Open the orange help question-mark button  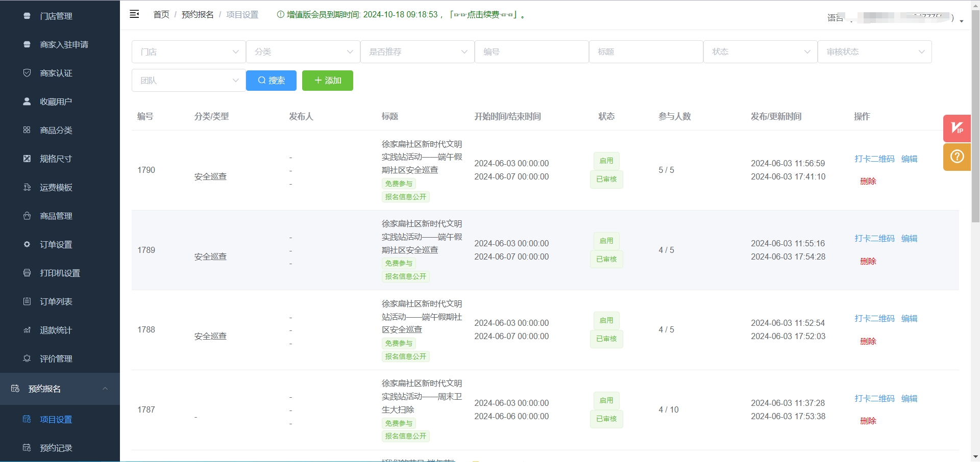957,157
